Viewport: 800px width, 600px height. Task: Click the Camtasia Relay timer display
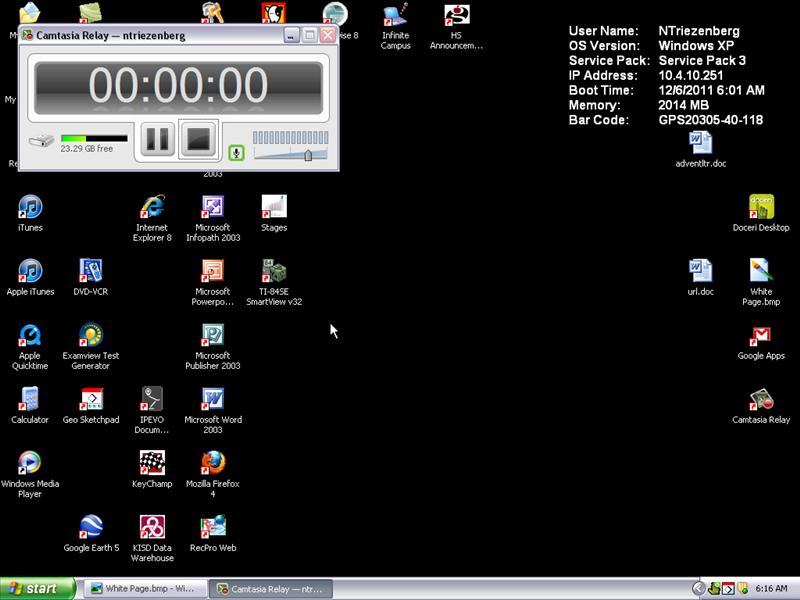pyautogui.click(x=179, y=88)
